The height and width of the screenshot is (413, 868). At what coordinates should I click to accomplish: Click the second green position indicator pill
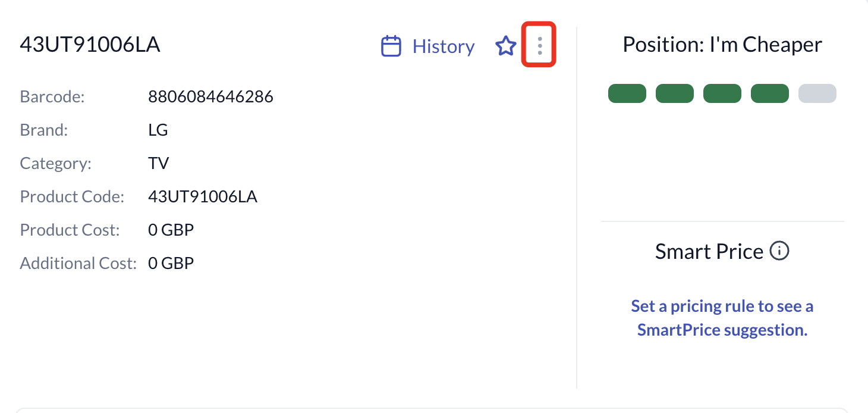(675, 94)
